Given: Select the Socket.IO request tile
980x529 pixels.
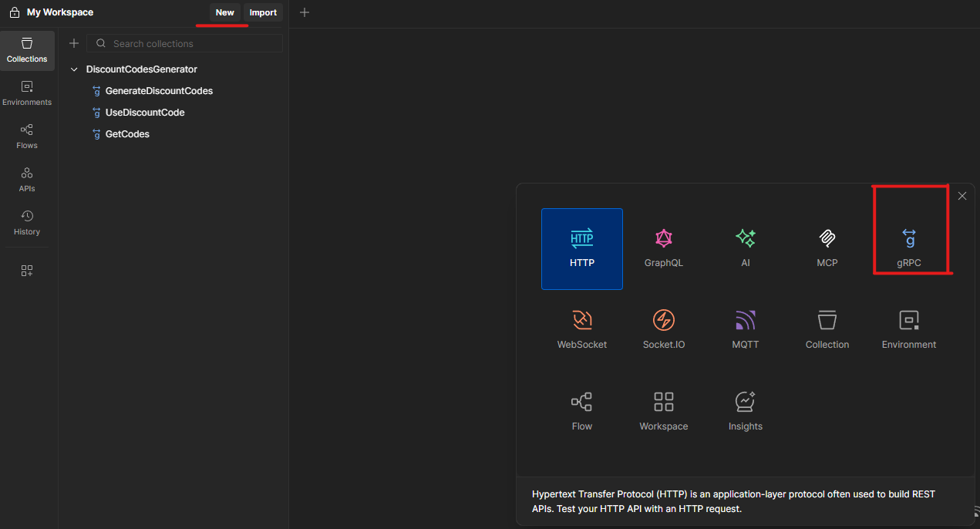Looking at the screenshot, I should 664,330.
